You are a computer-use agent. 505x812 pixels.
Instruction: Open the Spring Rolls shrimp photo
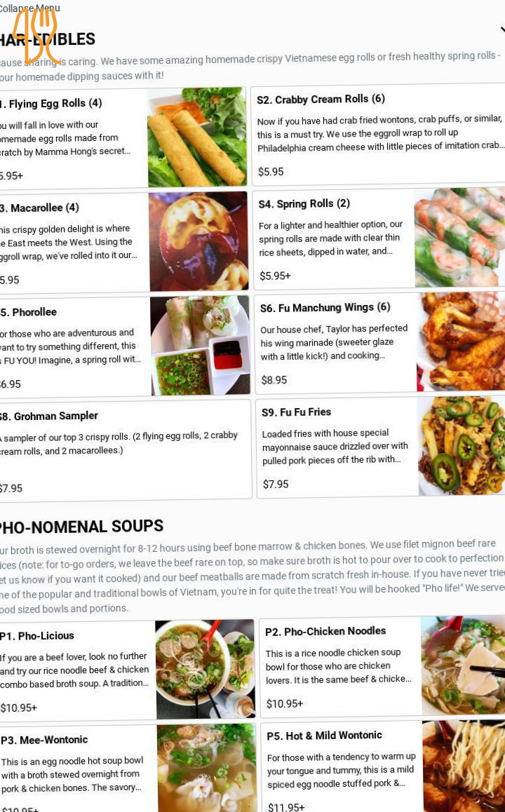click(460, 238)
